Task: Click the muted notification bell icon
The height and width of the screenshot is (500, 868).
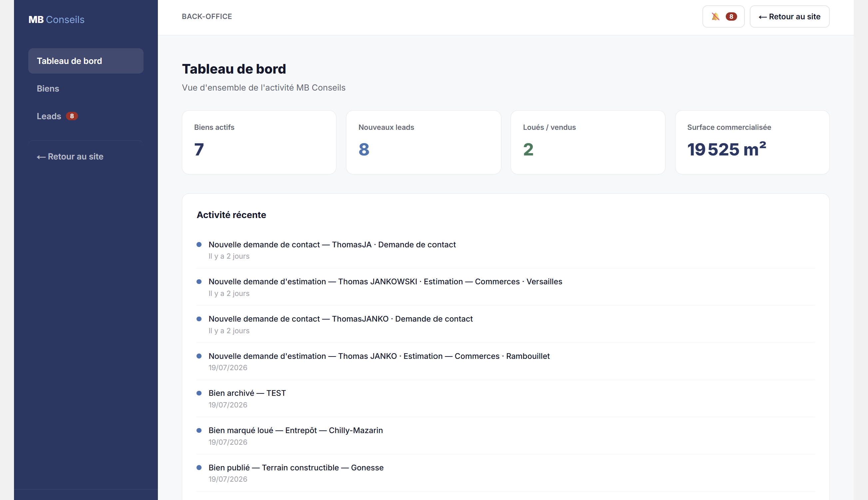Action: [715, 17]
